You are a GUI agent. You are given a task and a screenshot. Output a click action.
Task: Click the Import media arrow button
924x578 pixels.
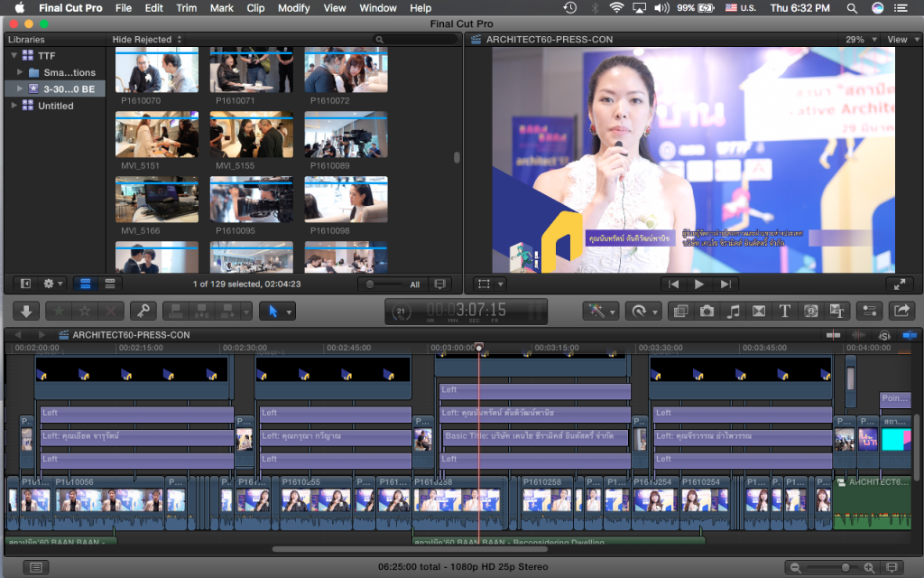(26, 311)
